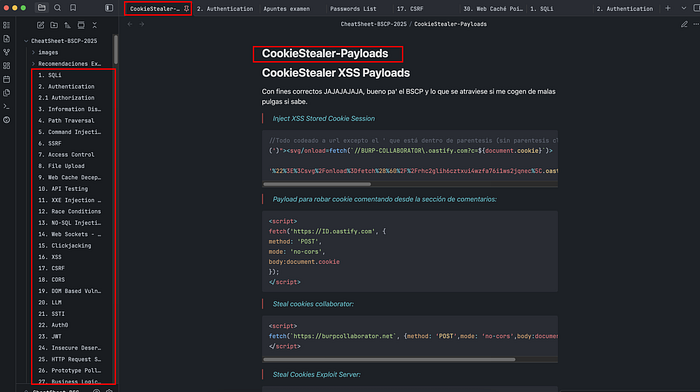Switch to the 1. SQLi tab
700x392 pixels.
542,8
